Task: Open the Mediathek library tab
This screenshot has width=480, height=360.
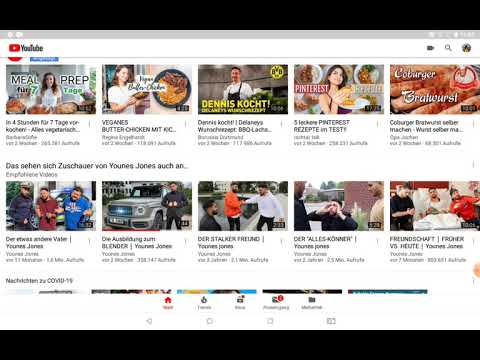Action: [312, 303]
